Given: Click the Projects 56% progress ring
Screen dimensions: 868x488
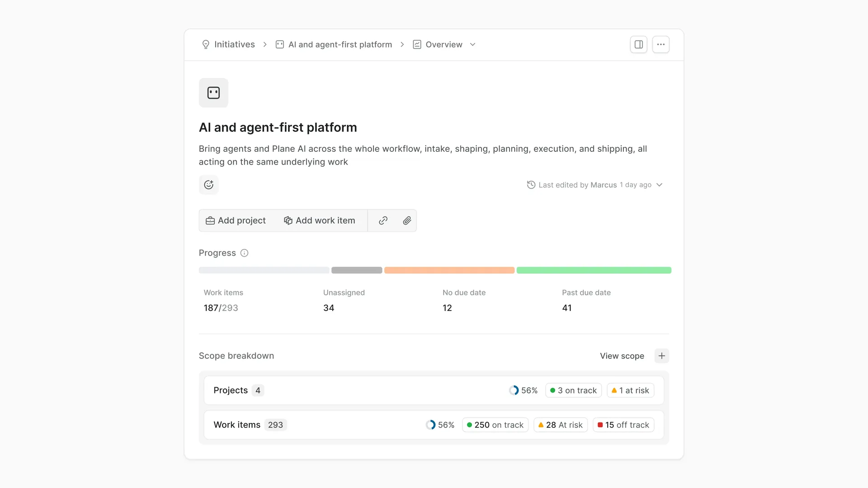Looking at the screenshot, I should pyautogui.click(x=514, y=390).
